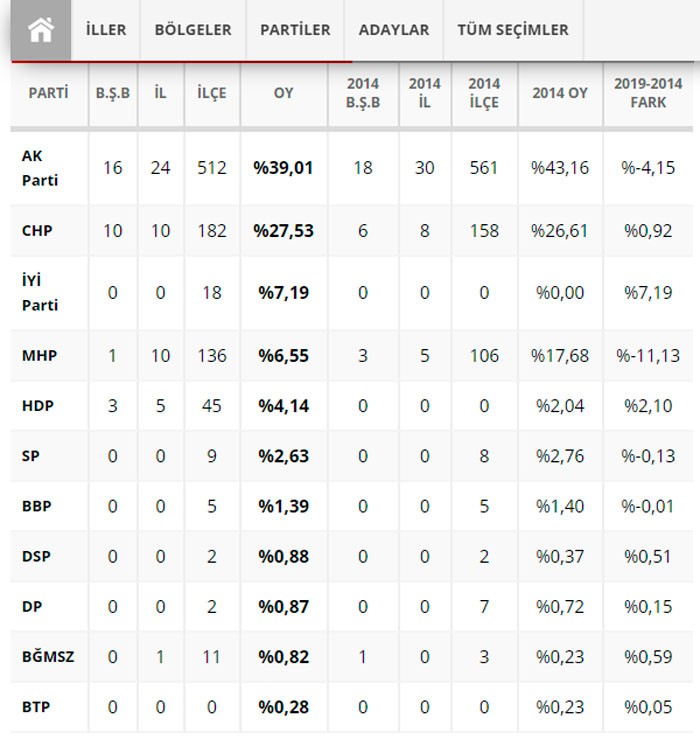The image size is (700, 746).
Task: Click the BĞMSZ row label
Action: [48, 657]
